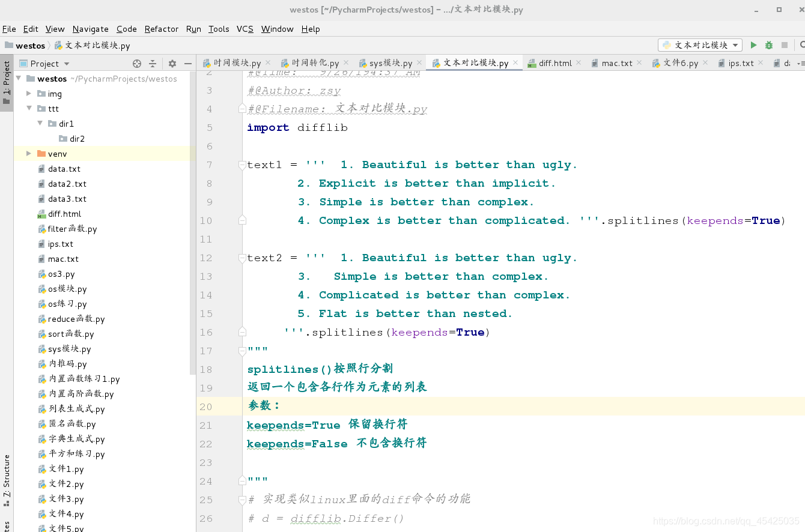Collapse the westos root folder
The height and width of the screenshot is (532, 805).
18,79
